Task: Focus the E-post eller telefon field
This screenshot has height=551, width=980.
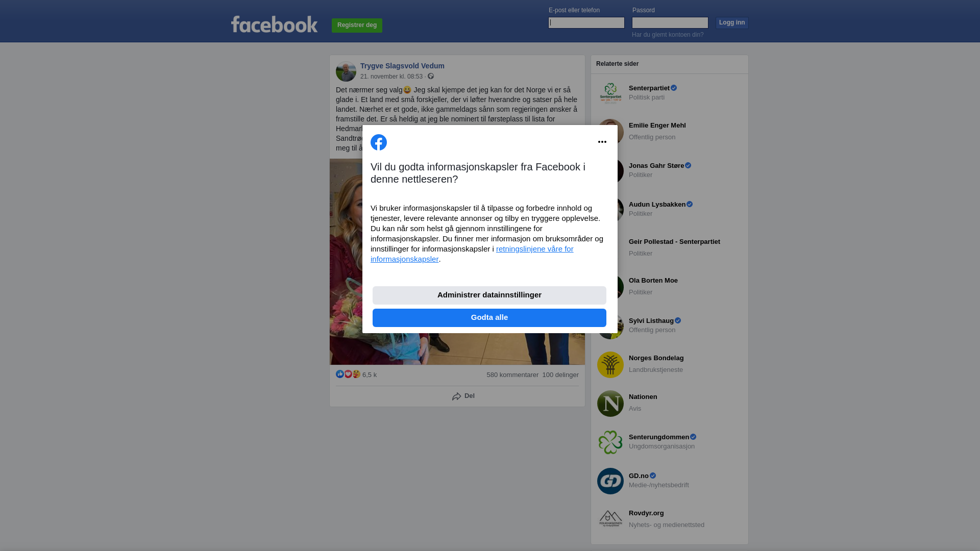Action: coord(586,22)
